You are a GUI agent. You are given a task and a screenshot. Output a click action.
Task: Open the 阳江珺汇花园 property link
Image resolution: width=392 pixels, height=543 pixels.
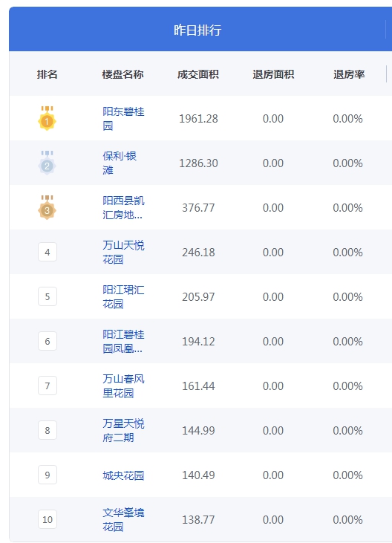tap(123, 297)
